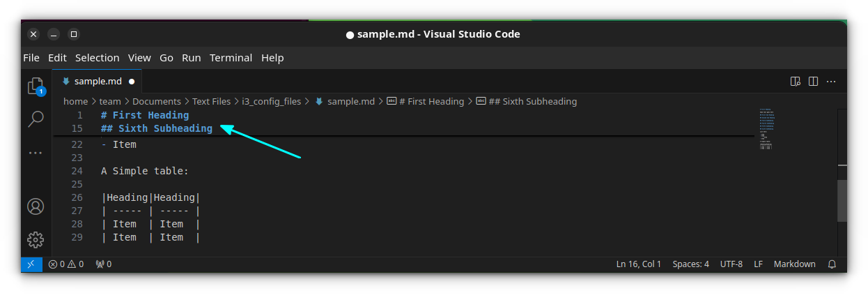
Task: Open preview to the side icon
Action: point(796,82)
